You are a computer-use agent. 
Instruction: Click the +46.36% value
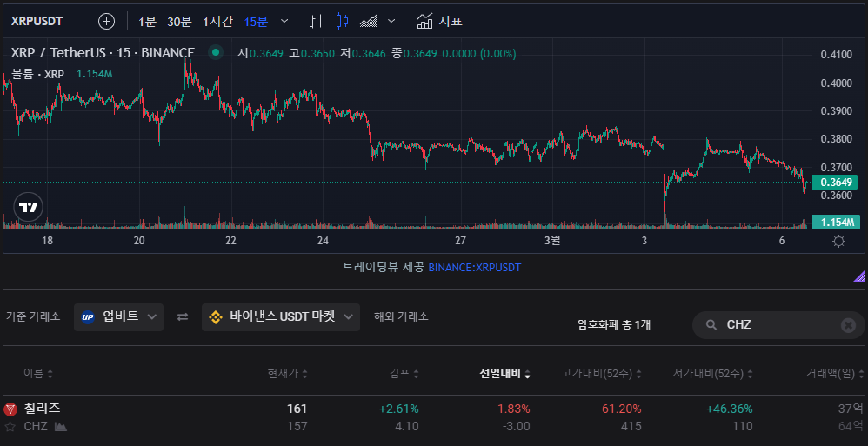pos(730,409)
